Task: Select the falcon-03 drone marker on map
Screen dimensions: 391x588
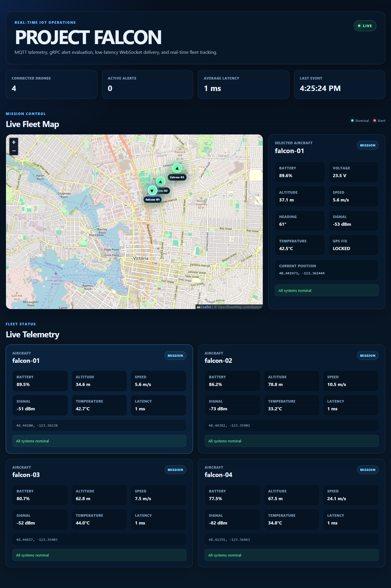Action: pyautogui.click(x=177, y=168)
